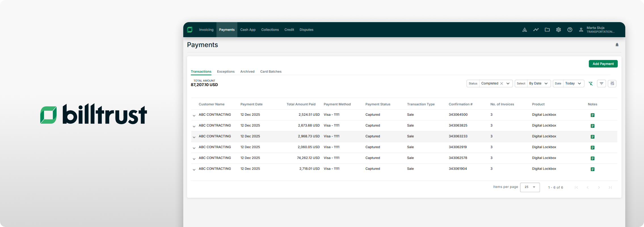The image size is (644, 227).
Task: Open the folder icon in the top bar
Action: pyautogui.click(x=547, y=30)
